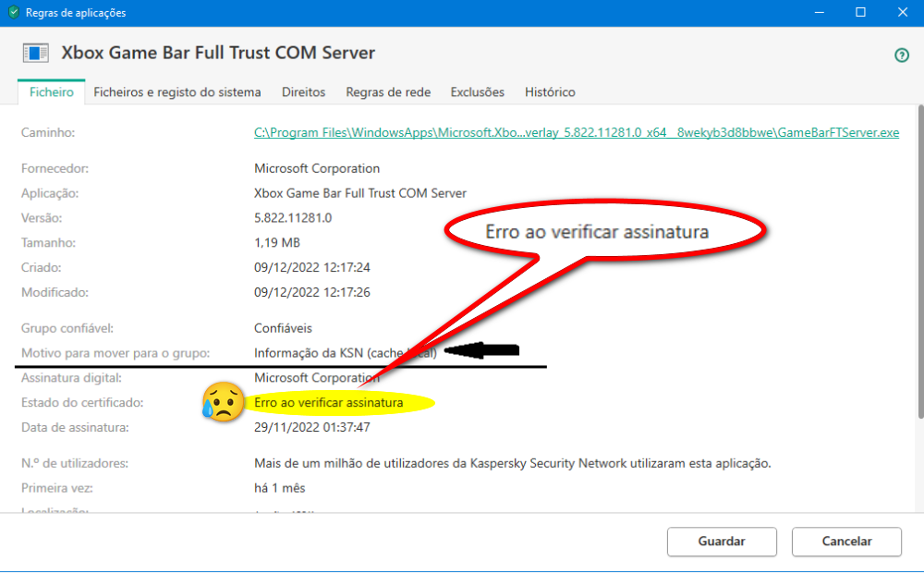The image size is (924, 574).
Task: Maximize the Regras de aplicações window
Action: (x=860, y=12)
